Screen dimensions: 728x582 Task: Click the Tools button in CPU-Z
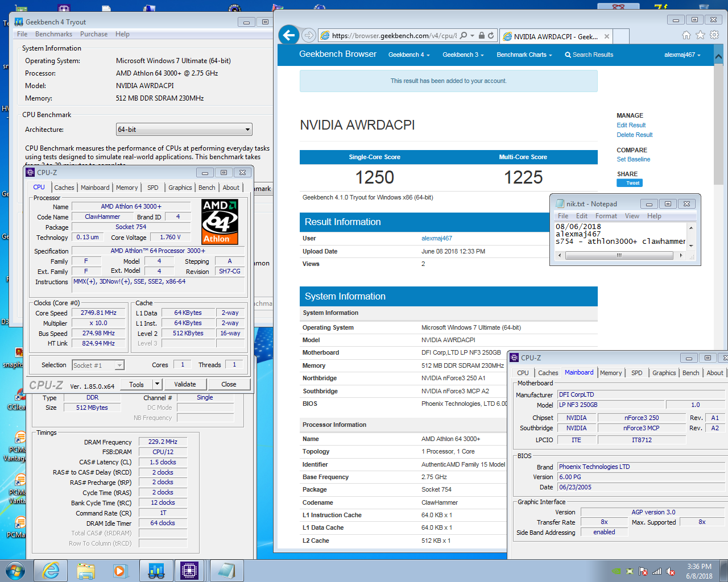tap(136, 384)
